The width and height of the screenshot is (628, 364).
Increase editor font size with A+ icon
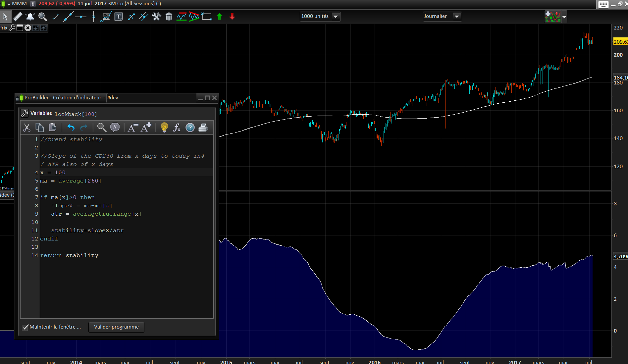146,128
